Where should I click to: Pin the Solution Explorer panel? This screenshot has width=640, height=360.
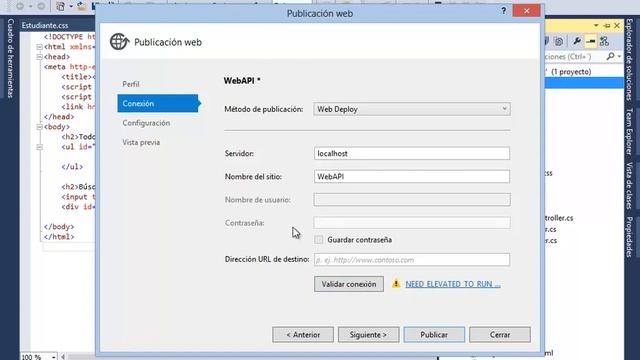[607, 25]
